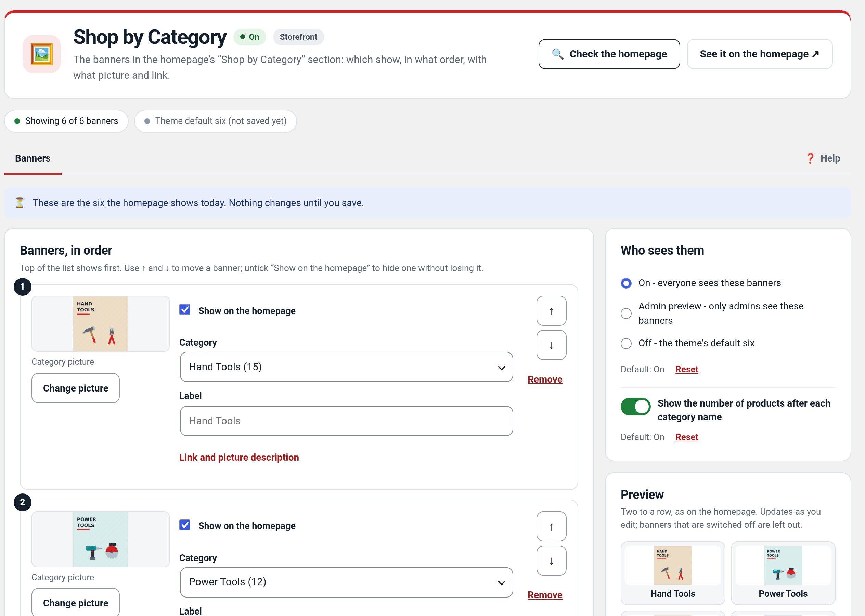
Task: Reset the product count toggle default
Action: pyautogui.click(x=686, y=437)
